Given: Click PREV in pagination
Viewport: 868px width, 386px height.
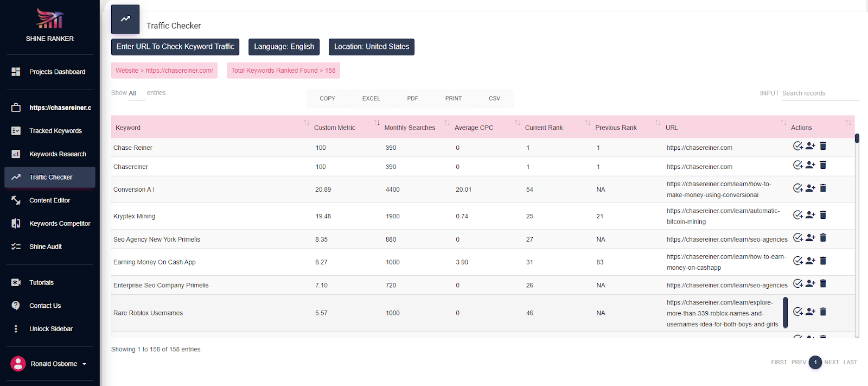Looking at the screenshot, I should coord(799,362).
